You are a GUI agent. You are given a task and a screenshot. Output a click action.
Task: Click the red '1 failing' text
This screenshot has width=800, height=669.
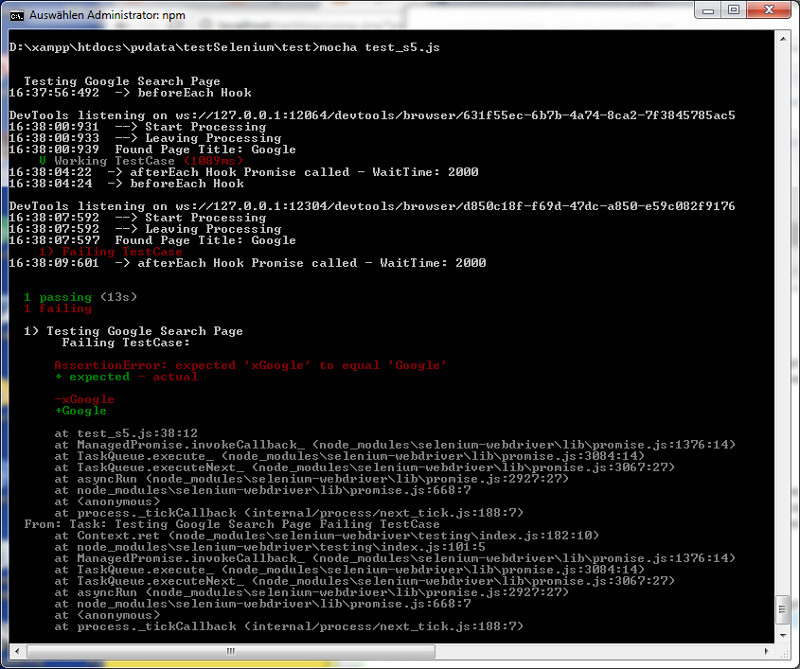point(58,308)
